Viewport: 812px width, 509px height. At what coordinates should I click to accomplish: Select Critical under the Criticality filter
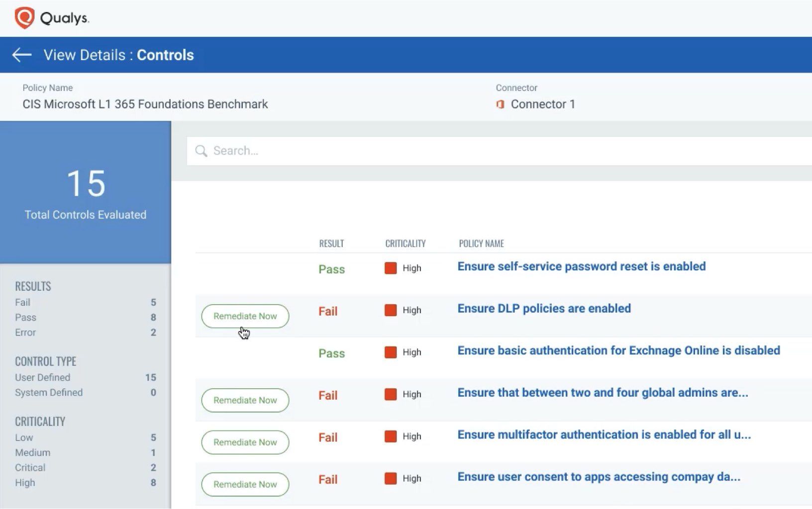point(30,467)
